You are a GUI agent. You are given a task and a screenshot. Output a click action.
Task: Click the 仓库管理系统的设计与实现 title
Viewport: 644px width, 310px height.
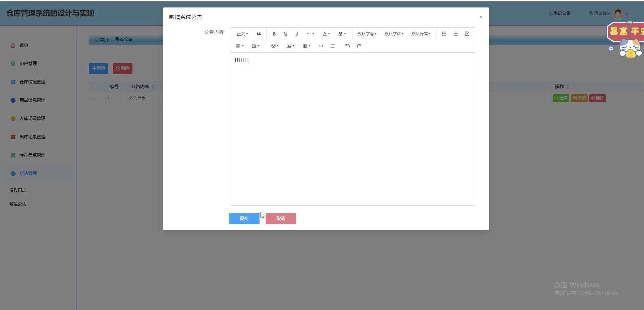(x=50, y=13)
